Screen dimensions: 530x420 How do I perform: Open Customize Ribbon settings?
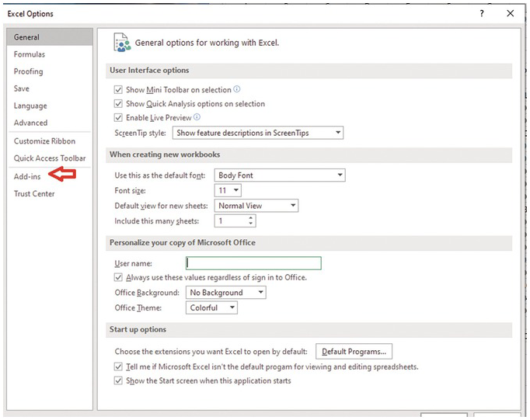(x=50, y=141)
